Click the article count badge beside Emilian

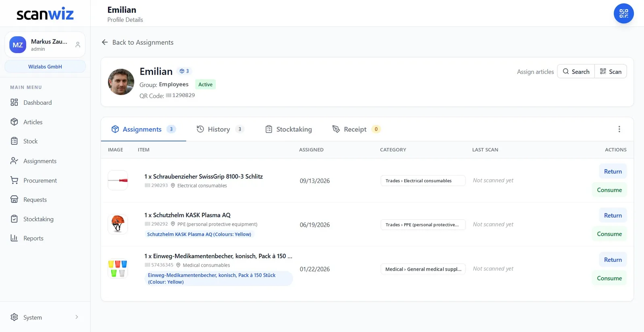tap(184, 71)
